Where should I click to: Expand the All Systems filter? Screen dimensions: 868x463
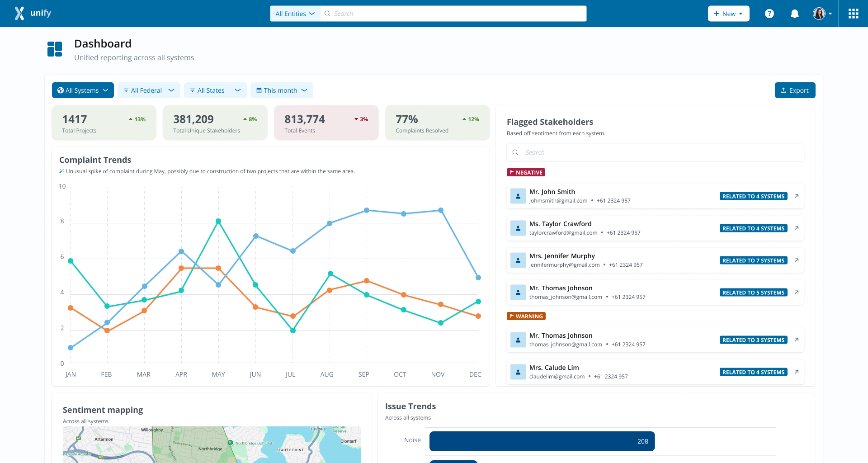point(83,90)
